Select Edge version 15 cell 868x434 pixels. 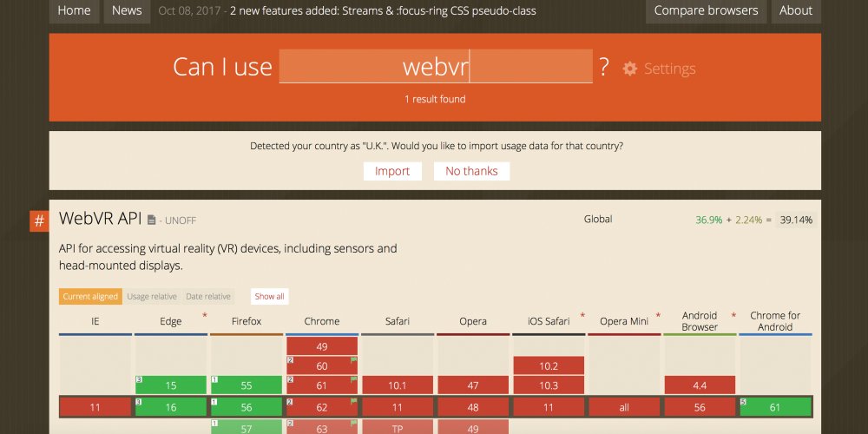coord(171,385)
